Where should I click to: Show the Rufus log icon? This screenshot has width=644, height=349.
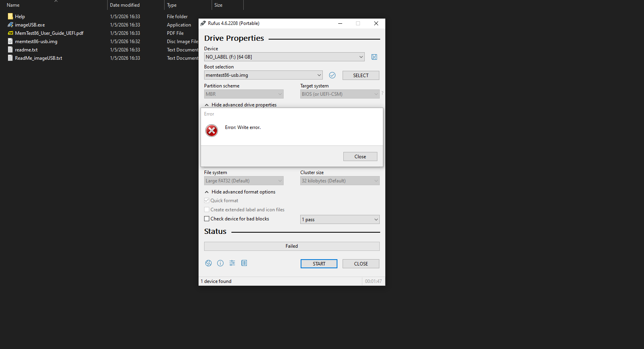pyautogui.click(x=244, y=263)
